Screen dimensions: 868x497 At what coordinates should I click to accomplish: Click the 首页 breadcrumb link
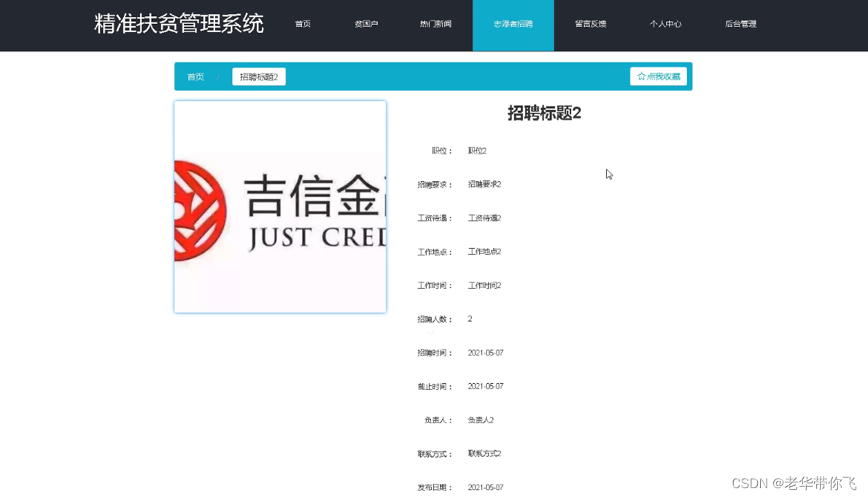[195, 77]
